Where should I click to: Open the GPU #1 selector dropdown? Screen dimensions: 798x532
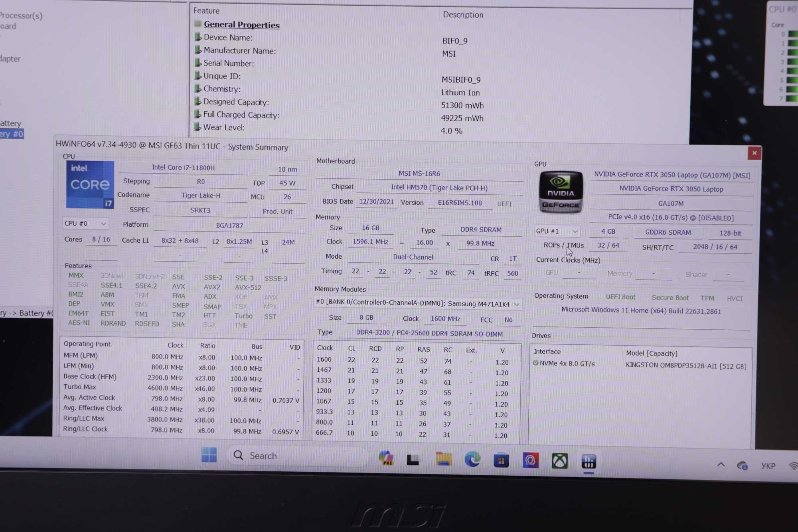coord(557,231)
